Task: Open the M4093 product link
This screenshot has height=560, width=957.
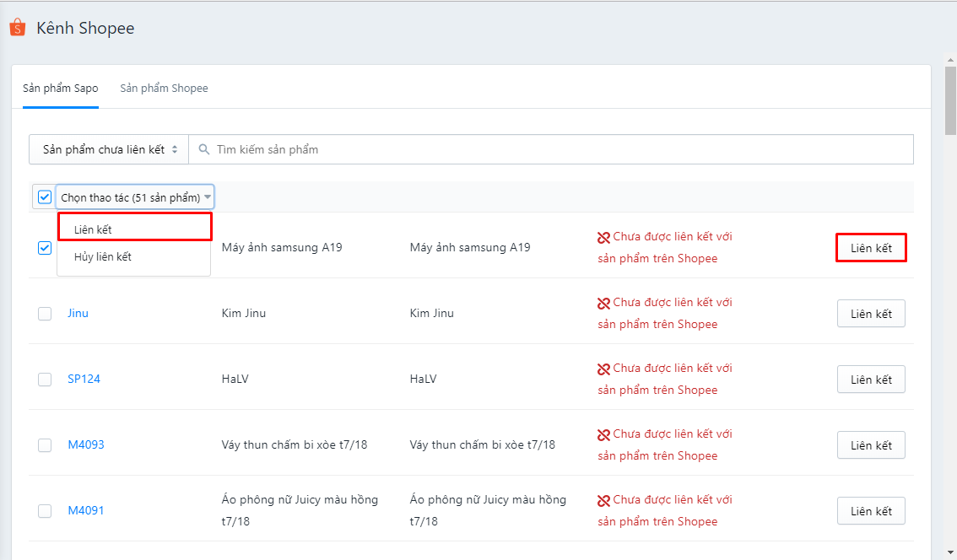Action: (x=86, y=444)
